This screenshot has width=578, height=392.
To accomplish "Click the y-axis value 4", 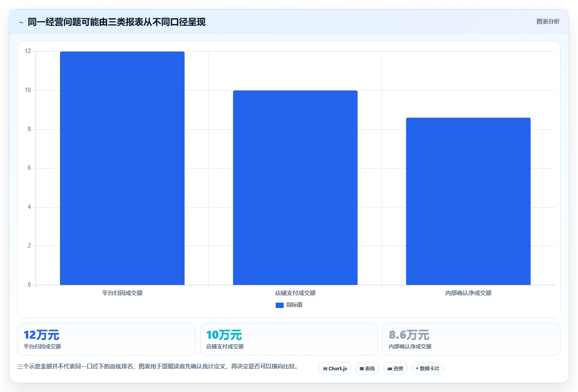I will 29,207.
